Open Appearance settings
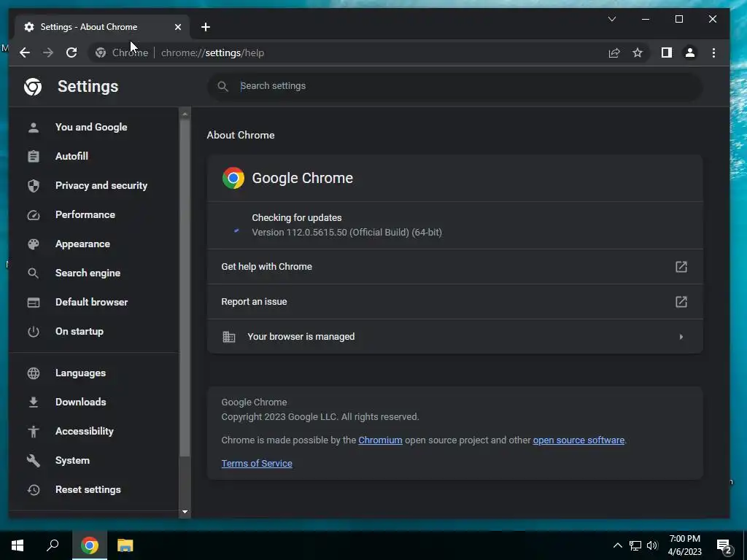This screenshot has height=560, width=747. [82, 244]
